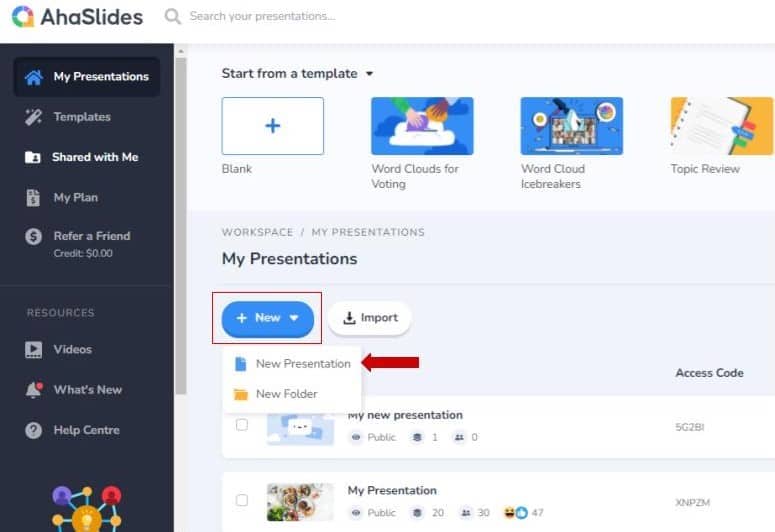The width and height of the screenshot is (775, 532).
Task: Open My Presentations in sidebar
Action: coord(86,77)
